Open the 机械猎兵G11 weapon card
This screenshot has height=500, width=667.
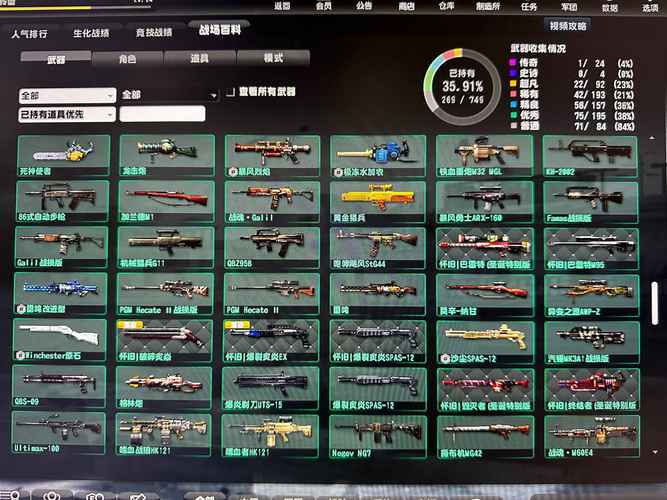pyautogui.click(x=166, y=248)
